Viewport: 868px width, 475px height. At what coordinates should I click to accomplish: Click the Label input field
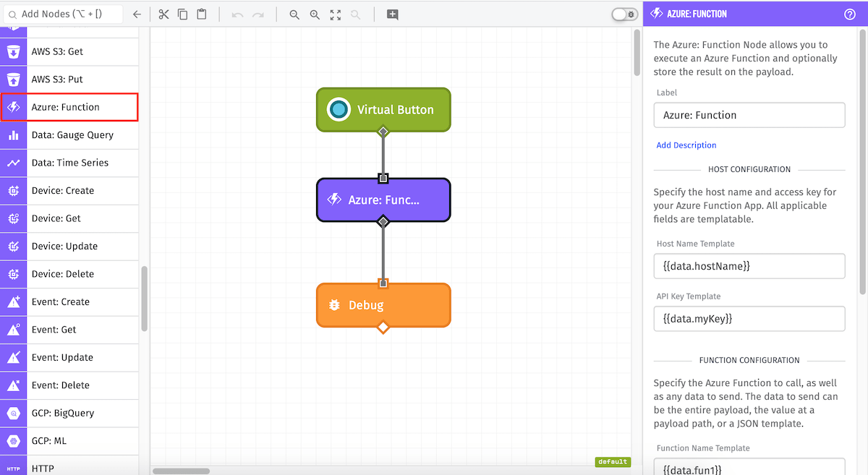click(x=749, y=115)
